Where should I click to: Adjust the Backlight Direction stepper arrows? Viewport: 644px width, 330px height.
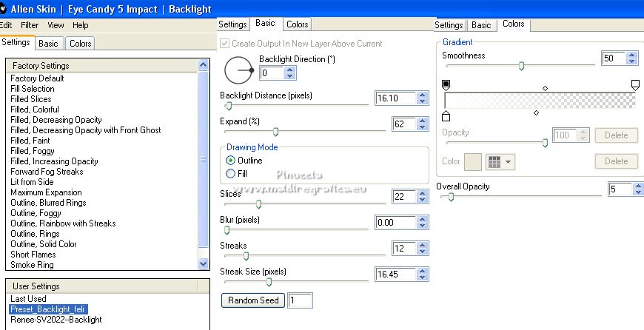click(x=290, y=73)
